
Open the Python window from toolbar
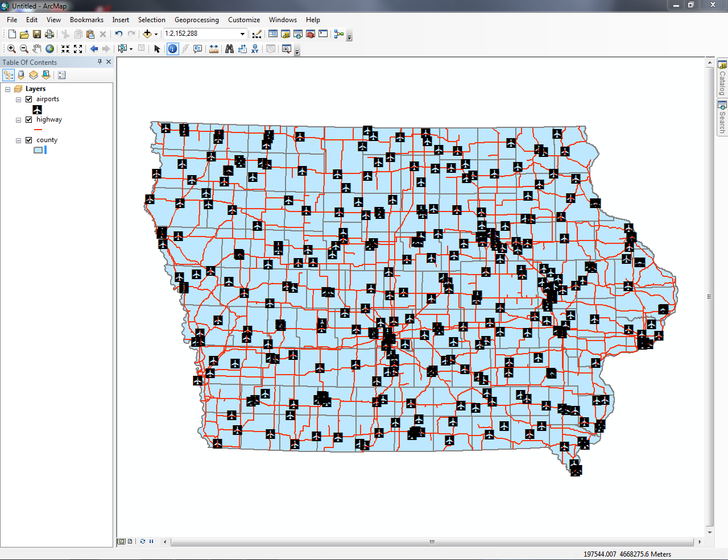(x=322, y=34)
